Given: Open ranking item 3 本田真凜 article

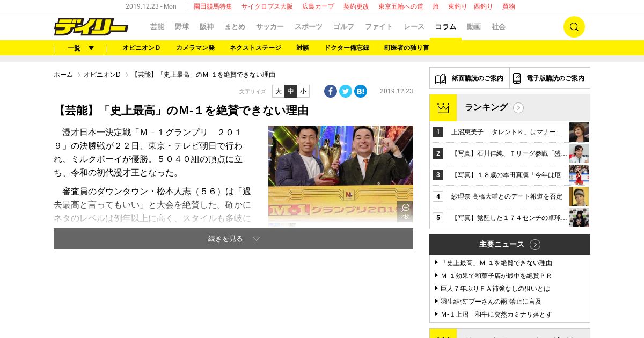Looking at the screenshot, I should 509,175.
